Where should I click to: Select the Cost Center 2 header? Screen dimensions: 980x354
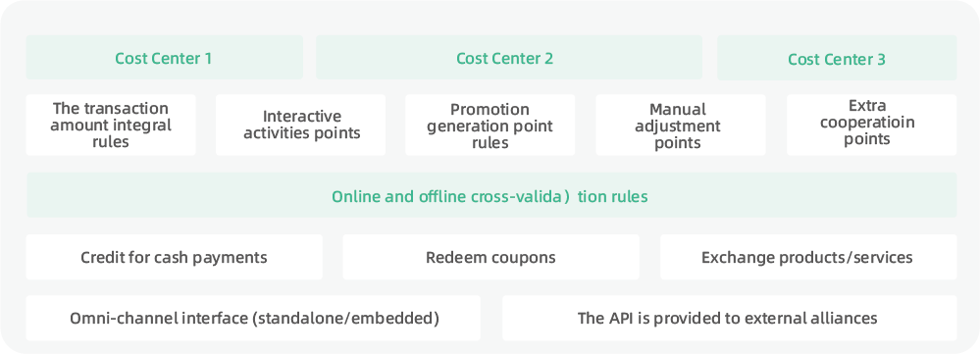point(509,58)
